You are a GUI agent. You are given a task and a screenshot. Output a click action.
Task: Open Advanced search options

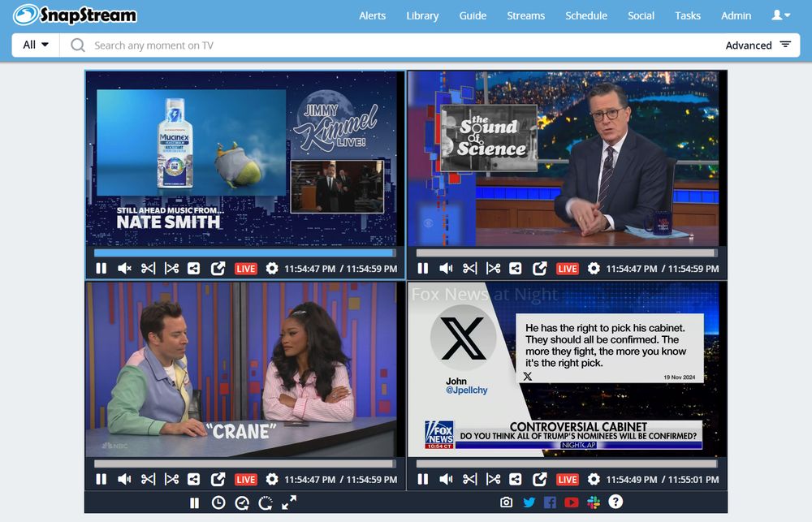[x=758, y=45]
